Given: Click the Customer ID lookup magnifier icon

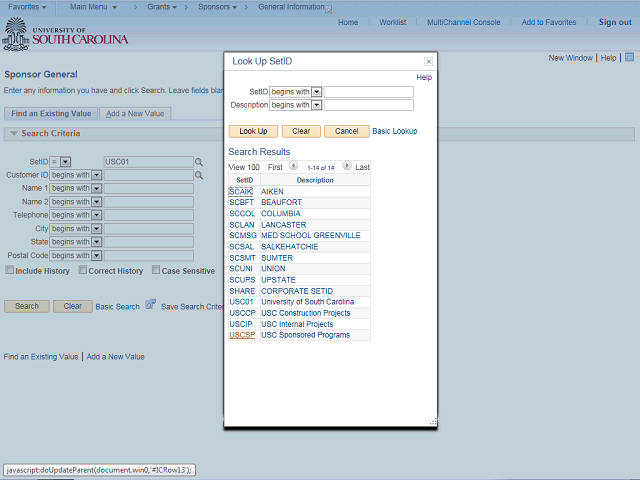Looking at the screenshot, I should [x=199, y=175].
